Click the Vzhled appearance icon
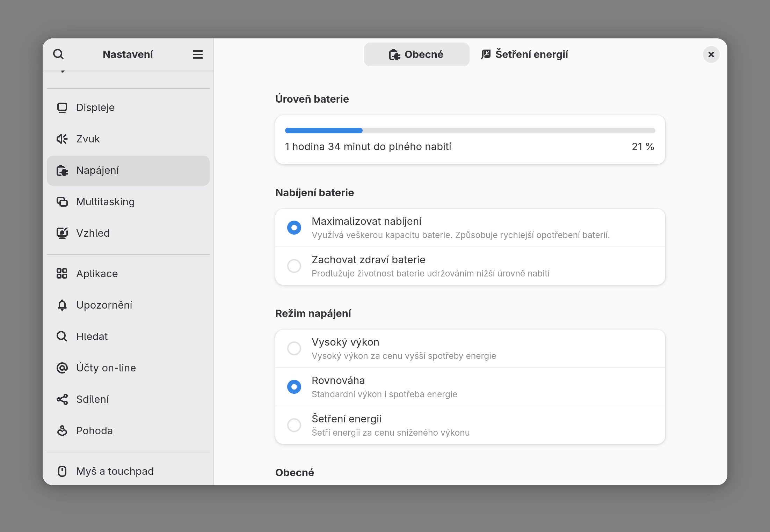The image size is (770, 532). [62, 233]
